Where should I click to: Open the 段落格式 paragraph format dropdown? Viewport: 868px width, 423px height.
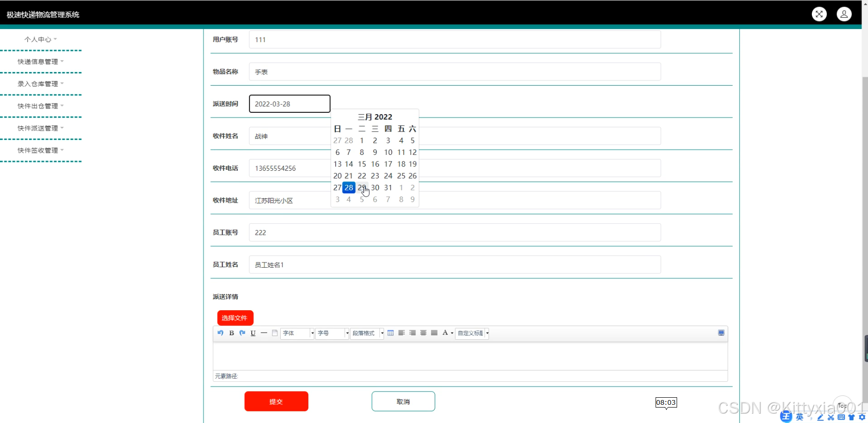(x=367, y=333)
